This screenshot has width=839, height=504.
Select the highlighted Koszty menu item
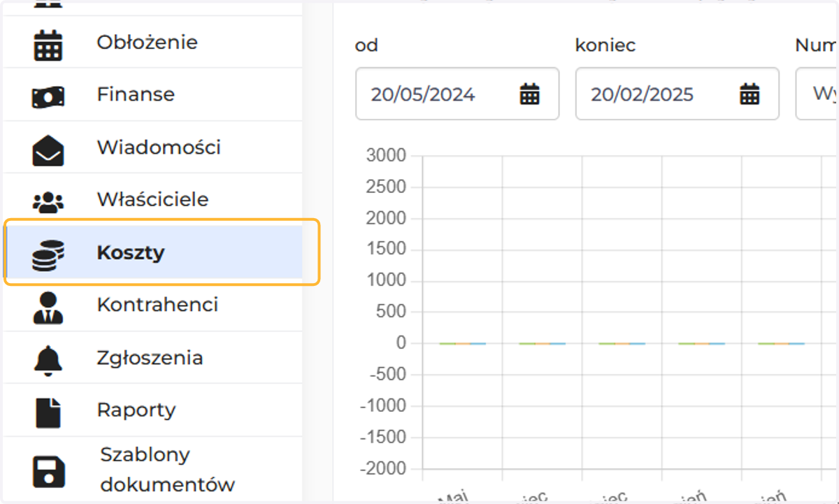click(x=153, y=252)
